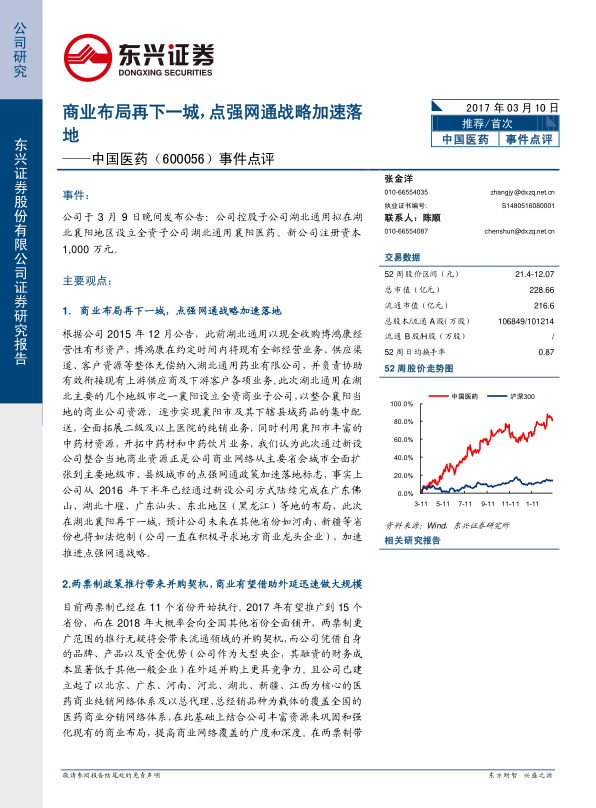Click heading 1. 商业布局再下一城
Viewport: 596px width, 808px height.
(172, 311)
